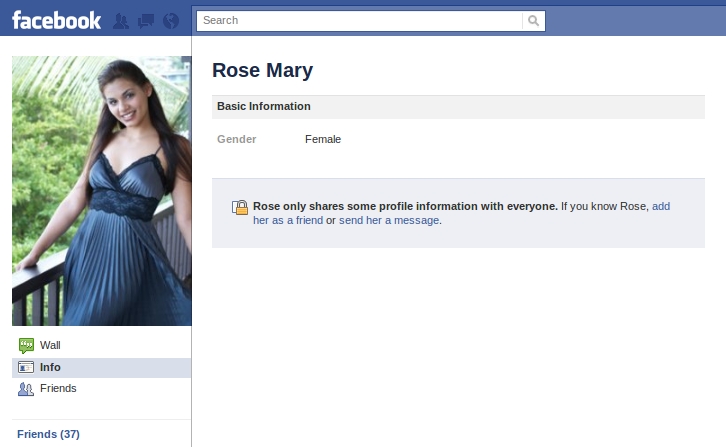Click the Rose Mary profile name heading
The image size is (726, 447).
click(263, 70)
